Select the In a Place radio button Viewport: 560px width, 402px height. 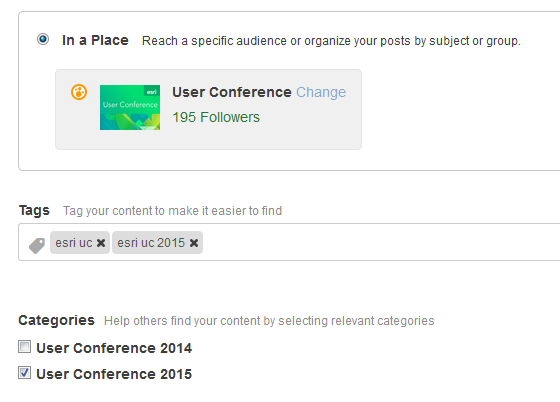point(43,39)
